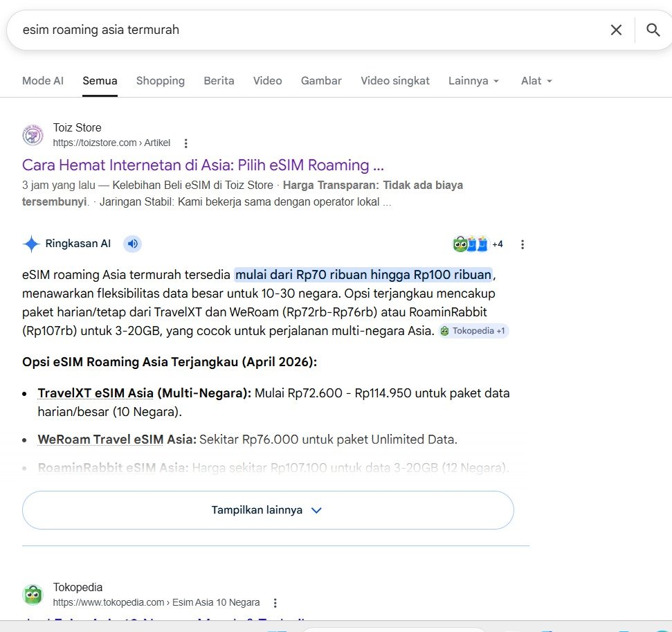The height and width of the screenshot is (632, 672).
Task: Go to the Video tab
Action: (267, 80)
